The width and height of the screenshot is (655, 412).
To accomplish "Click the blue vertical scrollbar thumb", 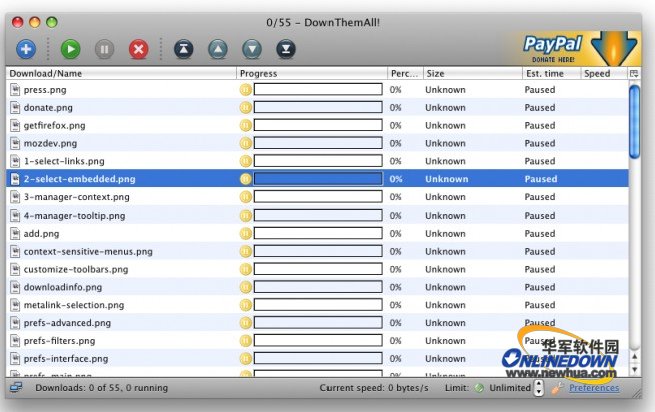I will tap(634, 122).
